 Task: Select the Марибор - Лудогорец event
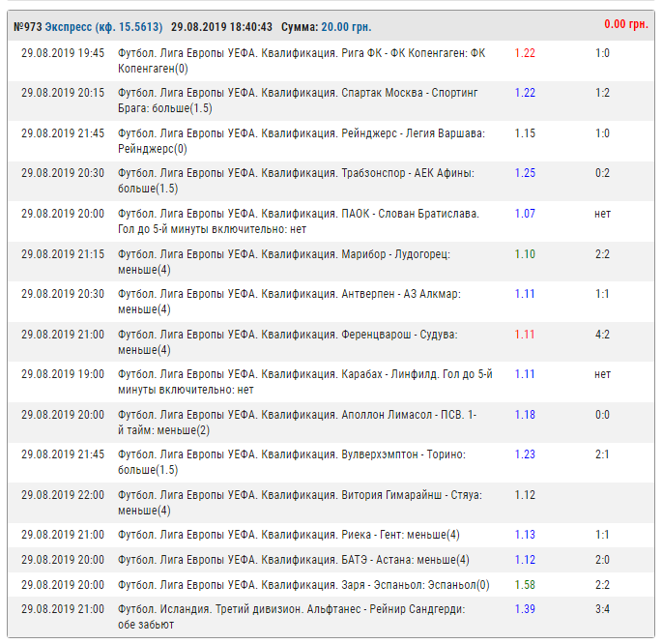(x=284, y=262)
